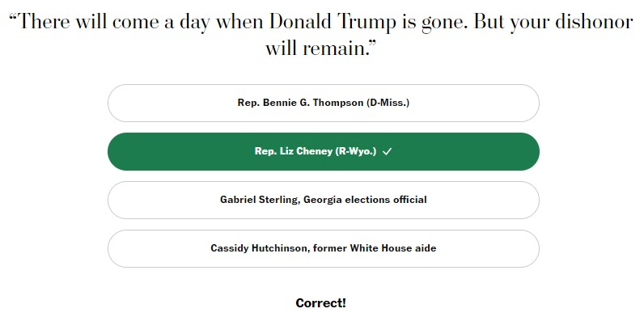Click the "Georgia elections official" description text
644x317 pixels.
[365, 200]
